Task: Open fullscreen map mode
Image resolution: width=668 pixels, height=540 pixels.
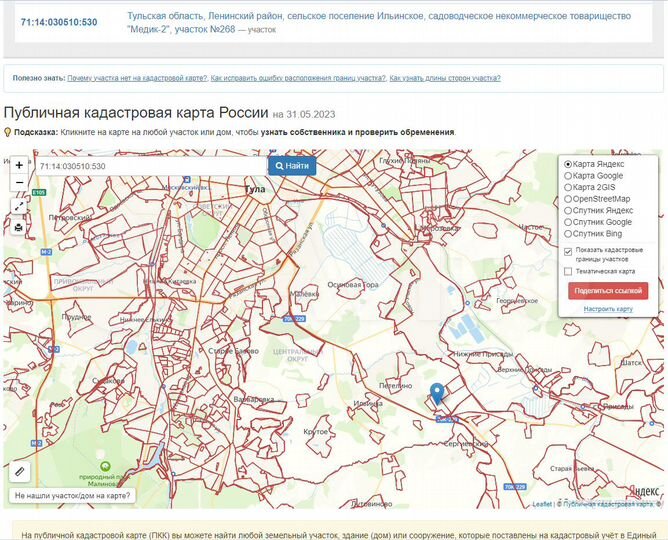Action: (x=19, y=207)
